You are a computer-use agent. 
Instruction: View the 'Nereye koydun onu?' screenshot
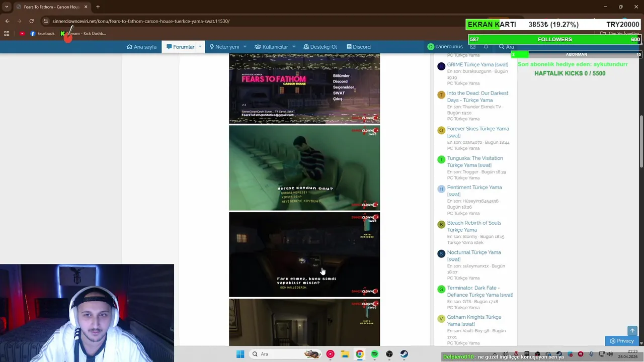click(304, 168)
